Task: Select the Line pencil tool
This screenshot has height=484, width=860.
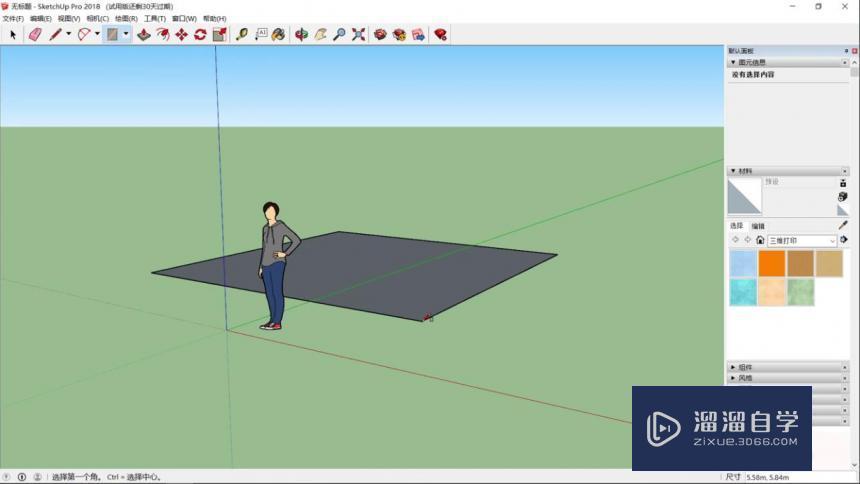Action: [x=55, y=35]
